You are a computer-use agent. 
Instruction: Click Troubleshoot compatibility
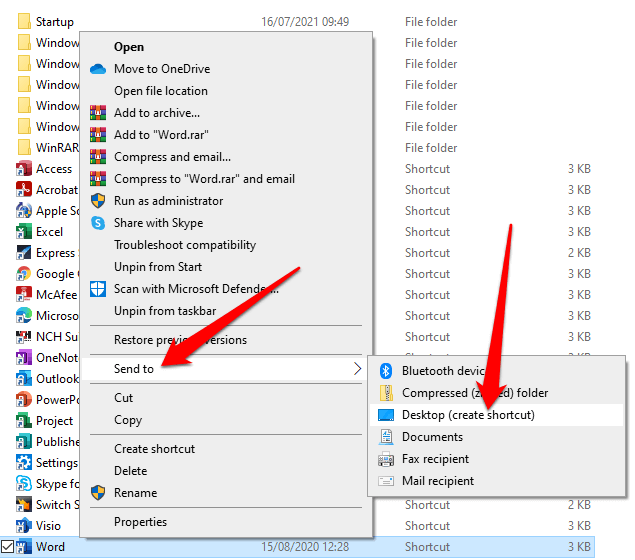(185, 245)
